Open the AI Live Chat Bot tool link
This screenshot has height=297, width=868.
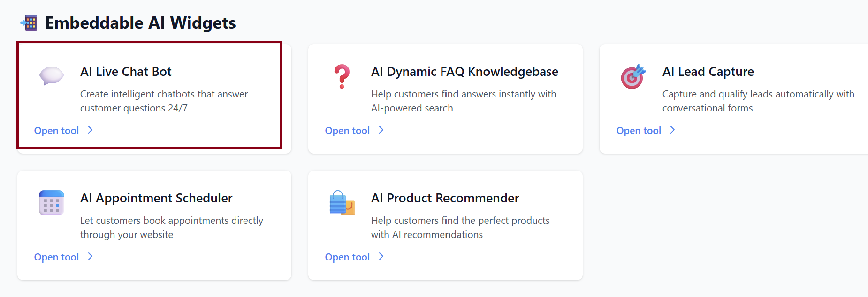coord(56,131)
